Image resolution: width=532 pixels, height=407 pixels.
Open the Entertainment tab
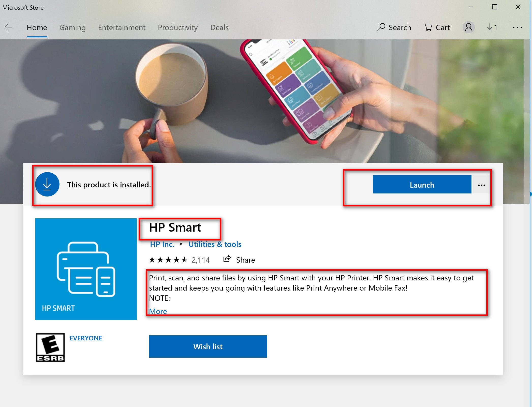coord(122,27)
